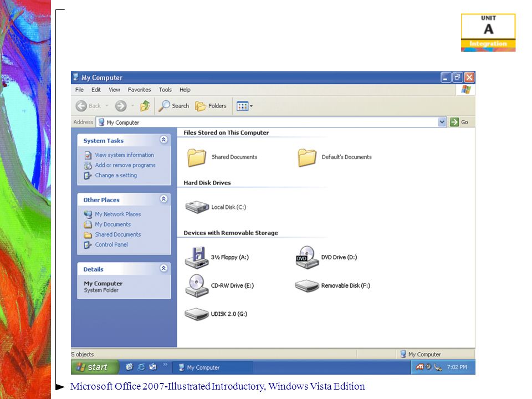Toggle the Folders pane
The height and width of the screenshot is (399, 532).
pos(211,106)
